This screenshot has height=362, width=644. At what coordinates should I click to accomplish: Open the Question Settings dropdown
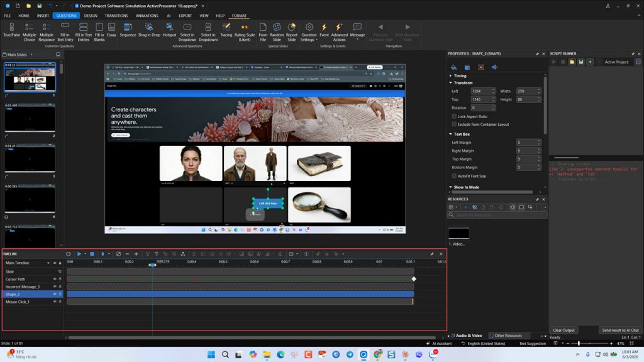click(309, 32)
